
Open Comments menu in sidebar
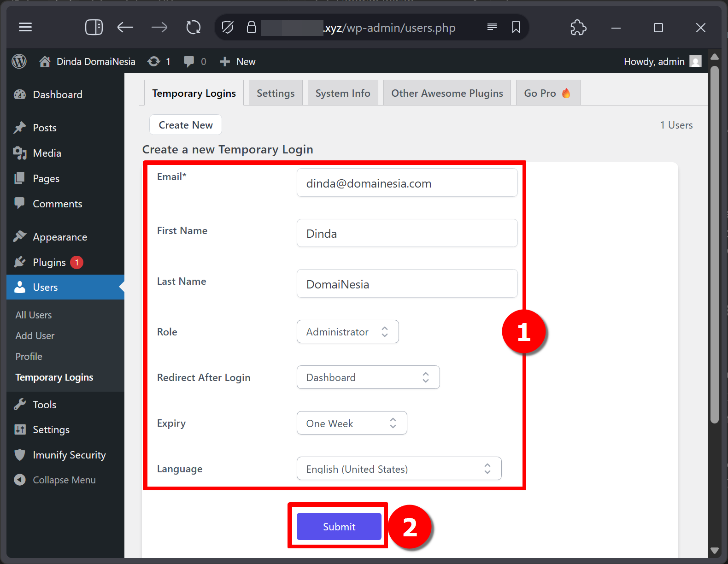(65, 204)
